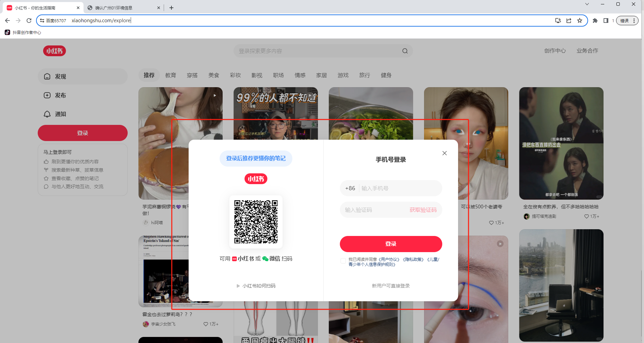Open 创作中心 link
644x343 pixels.
click(x=555, y=51)
